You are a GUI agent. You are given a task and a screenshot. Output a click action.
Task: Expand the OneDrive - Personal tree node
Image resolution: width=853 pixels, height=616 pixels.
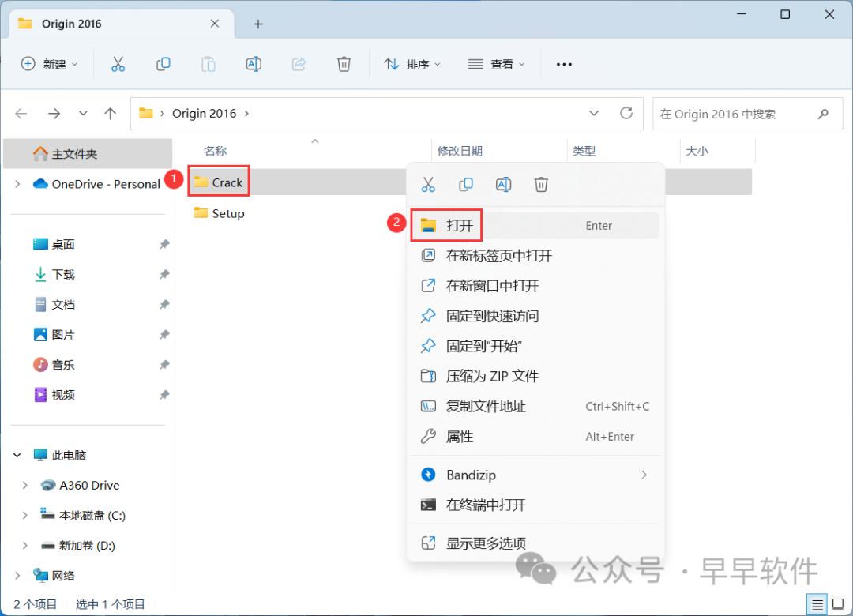pyautogui.click(x=17, y=184)
